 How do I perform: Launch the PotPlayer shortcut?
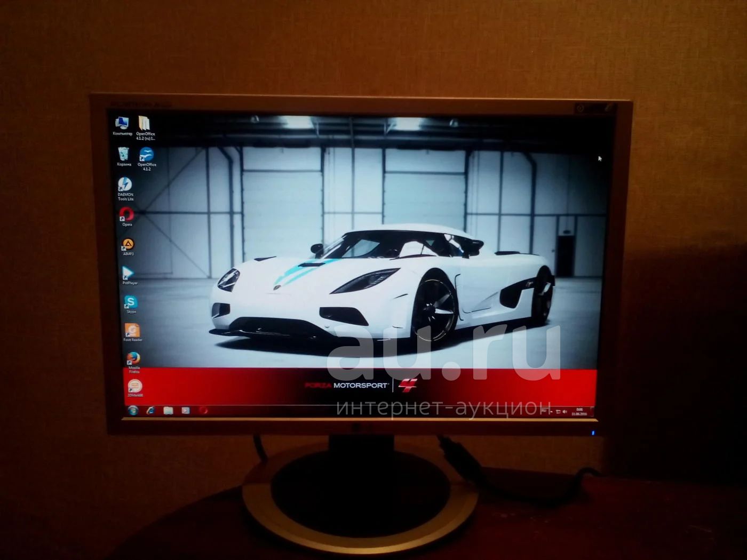(129, 276)
